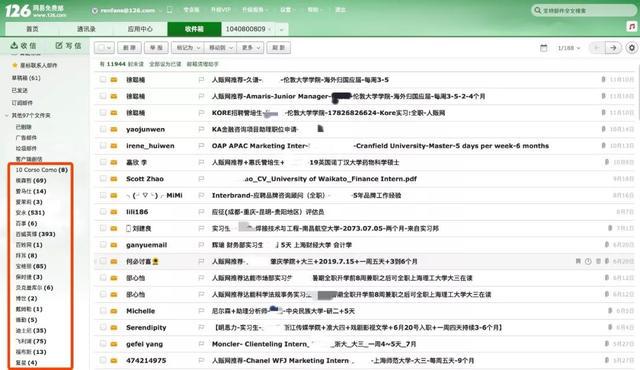Image resolution: width=640 pixels, height=370 pixels.
Task: Open the Interbrand email from MiMi
Action: pyautogui.click(x=306, y=195)
